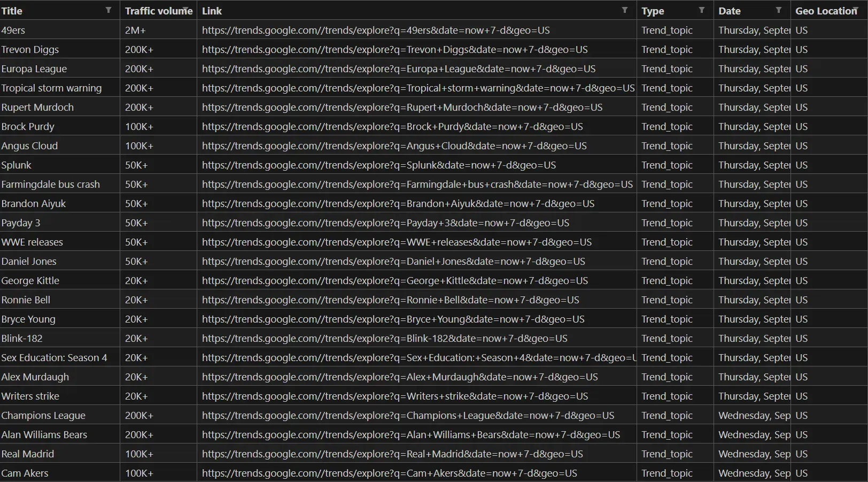Click the Type column filter icon
This screenshot has width=868, height=482.
701,10
